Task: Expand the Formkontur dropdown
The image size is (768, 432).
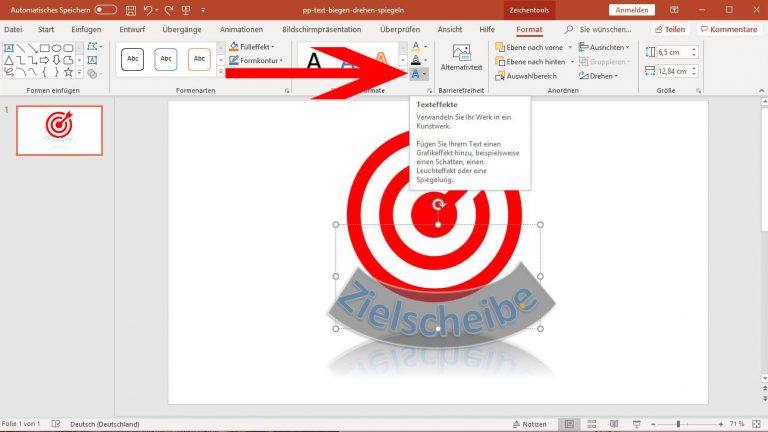Action: pos(255,61)
